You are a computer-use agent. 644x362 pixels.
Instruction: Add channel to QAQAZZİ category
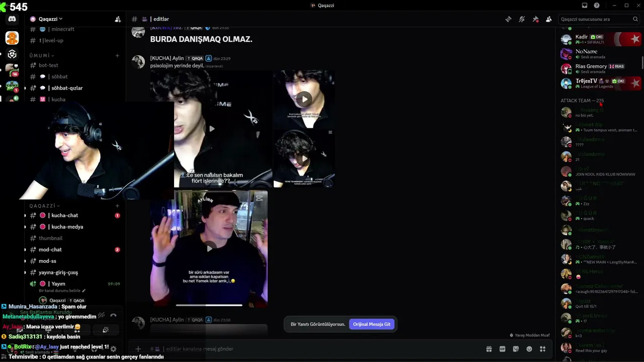click(117, 206)
